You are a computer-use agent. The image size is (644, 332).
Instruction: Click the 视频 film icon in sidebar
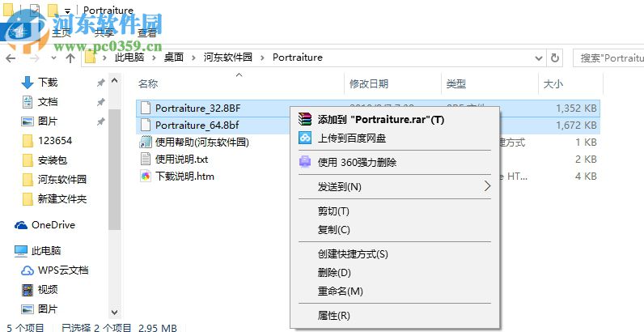click(28, 290)
